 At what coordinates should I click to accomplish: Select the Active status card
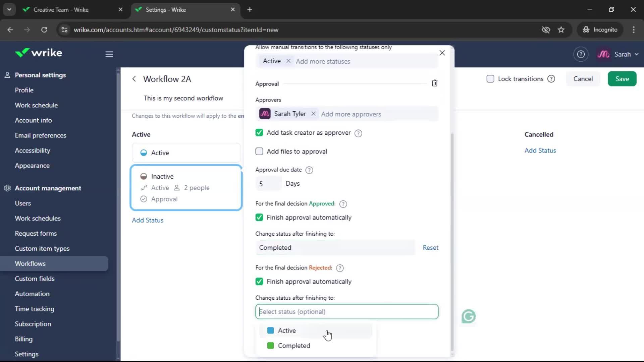point(186,153)
